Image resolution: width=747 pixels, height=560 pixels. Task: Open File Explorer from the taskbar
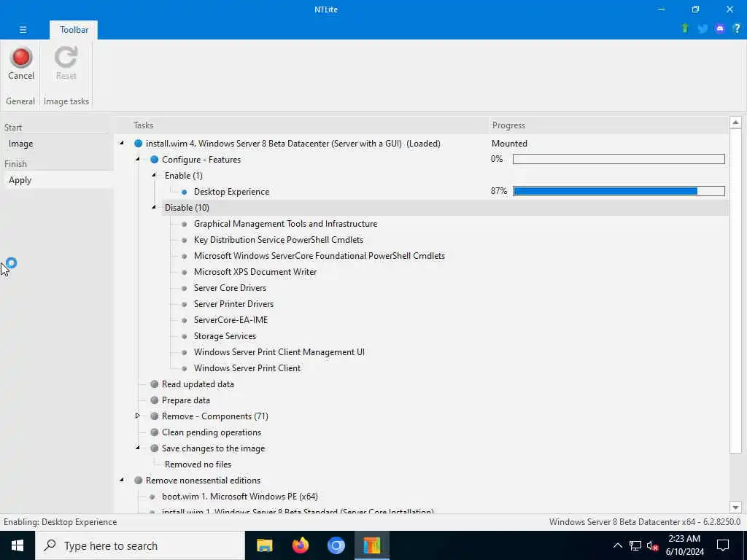tap(264, 545)
